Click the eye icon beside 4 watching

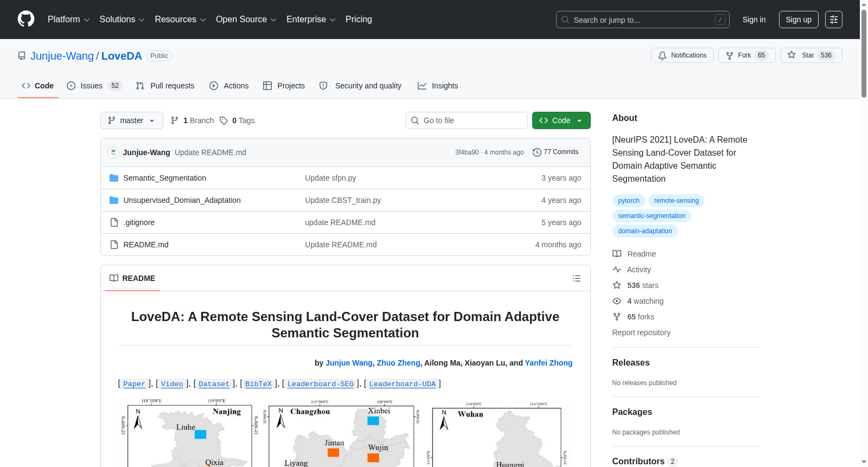pyautogui.click(x=617, y=301)
